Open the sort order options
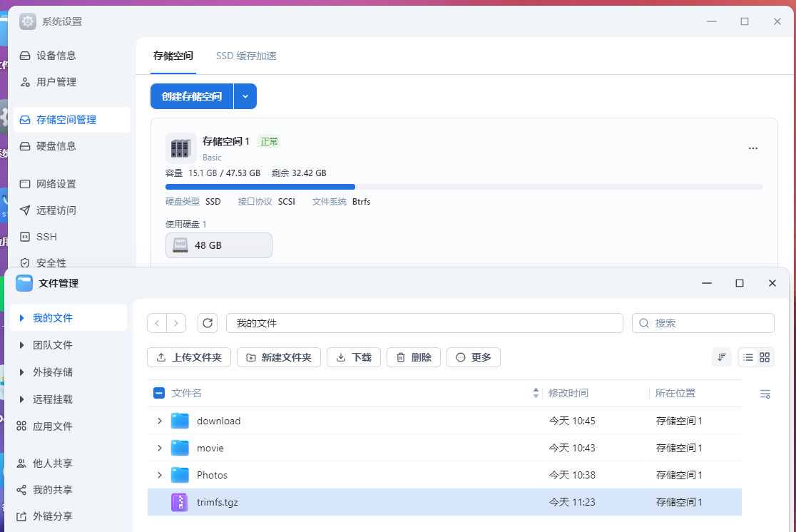Screen dimensions: 796x532 point(722,357)
